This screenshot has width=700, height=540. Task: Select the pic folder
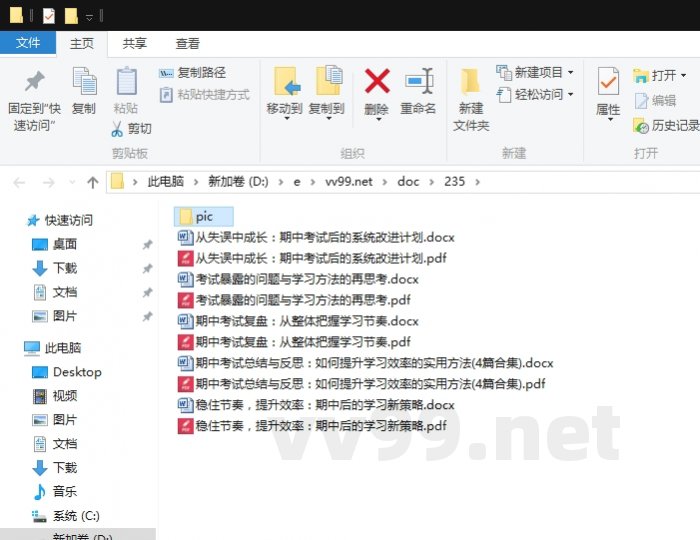point(203,217)
